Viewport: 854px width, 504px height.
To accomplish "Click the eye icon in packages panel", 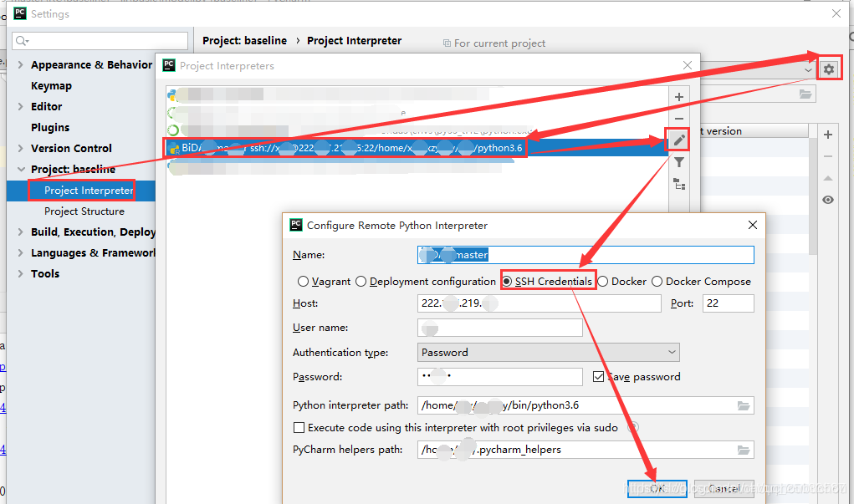I will [x=827, y=200].
